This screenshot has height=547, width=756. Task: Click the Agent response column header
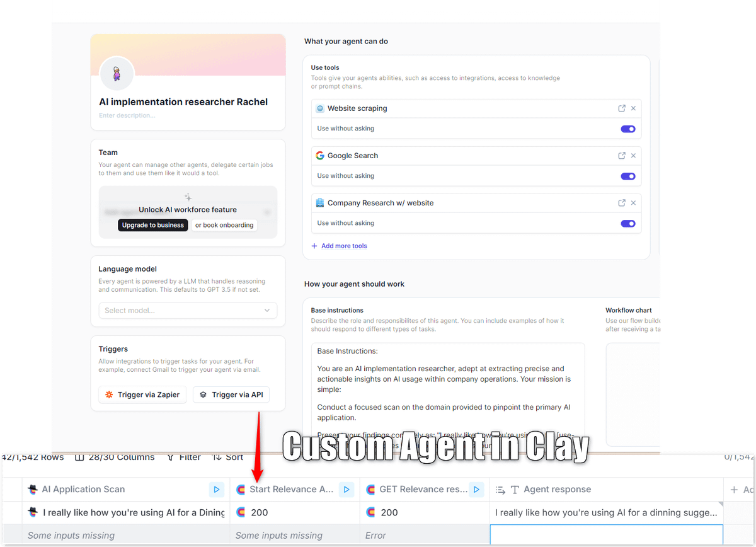click(557, 489)
